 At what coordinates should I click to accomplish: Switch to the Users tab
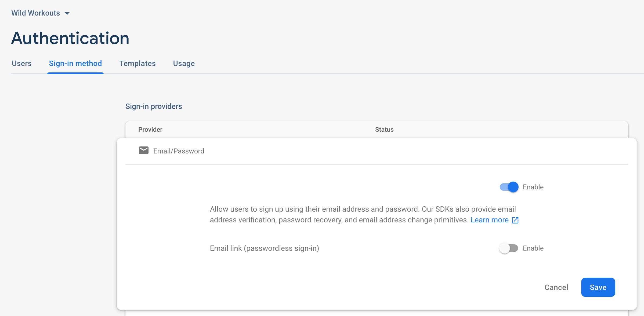coord(21,64)
